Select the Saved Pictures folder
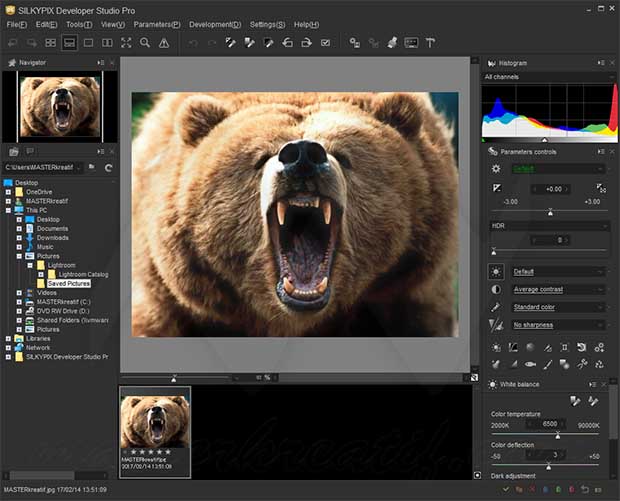 coord(69,284)
